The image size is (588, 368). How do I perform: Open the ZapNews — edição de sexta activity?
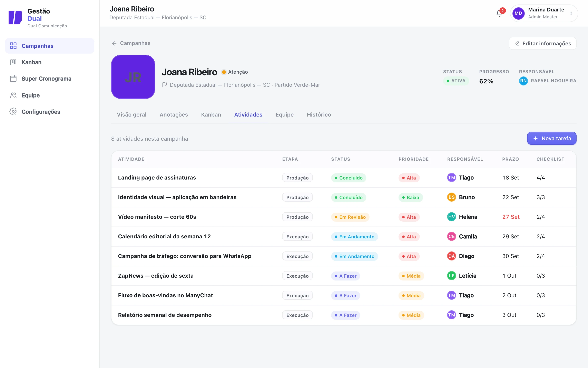coord(156,276)
